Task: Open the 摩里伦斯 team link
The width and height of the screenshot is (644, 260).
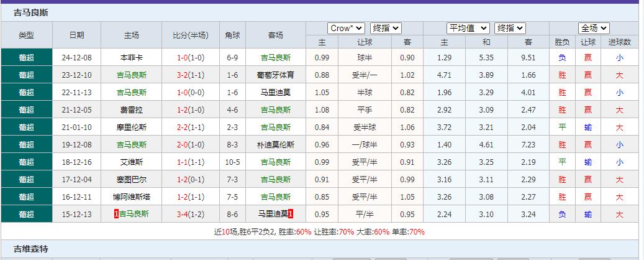Action: pyautogui.click(x=132, y=127)
